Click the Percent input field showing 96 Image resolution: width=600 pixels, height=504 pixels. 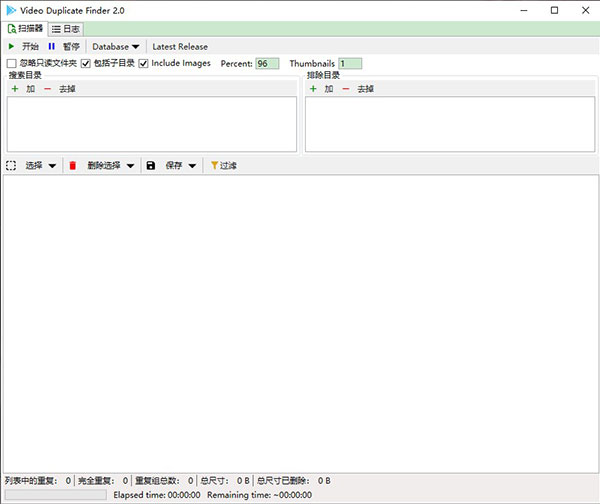pyautogui.click(x=267, y=64)
